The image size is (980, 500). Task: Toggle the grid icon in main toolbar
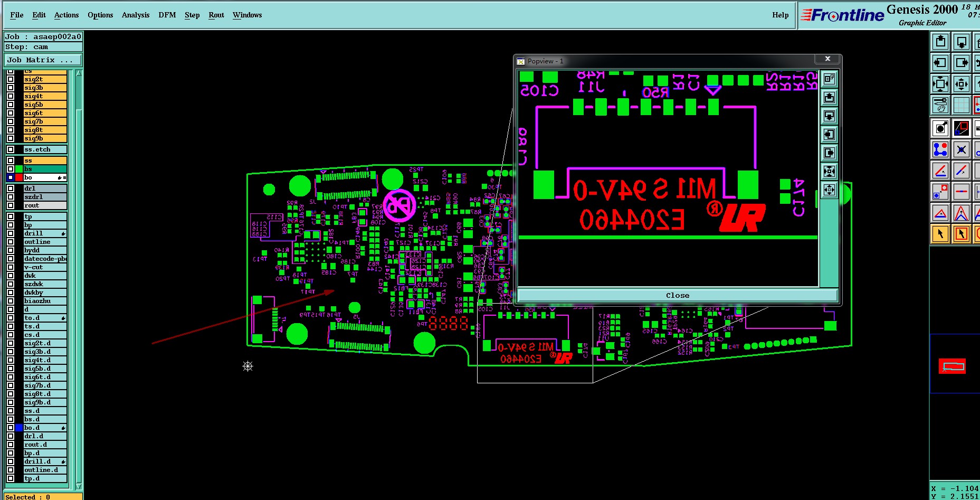tap(962, 105)
